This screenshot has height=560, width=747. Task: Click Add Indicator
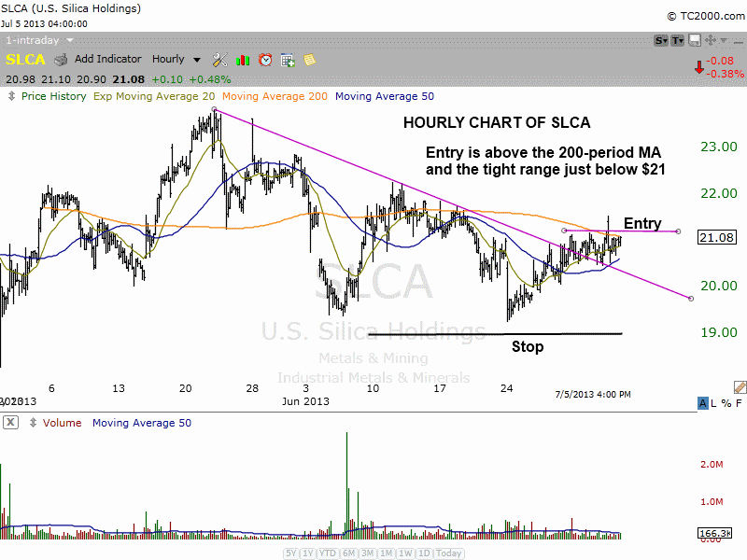coord(107,59)
